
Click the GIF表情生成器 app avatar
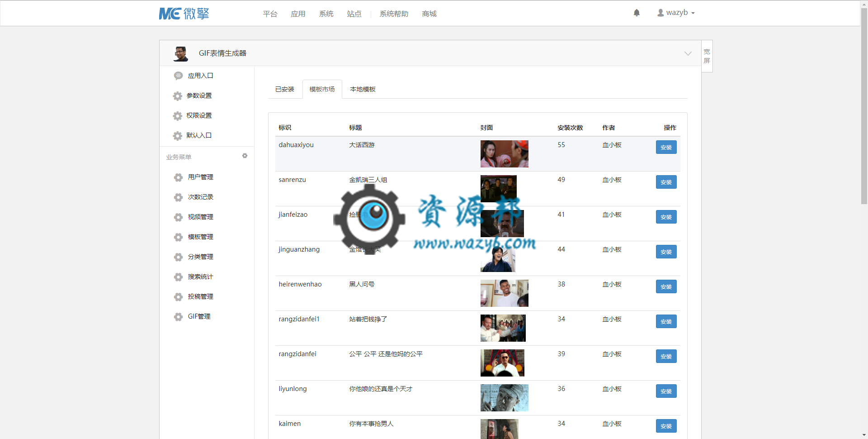[181, 53]
